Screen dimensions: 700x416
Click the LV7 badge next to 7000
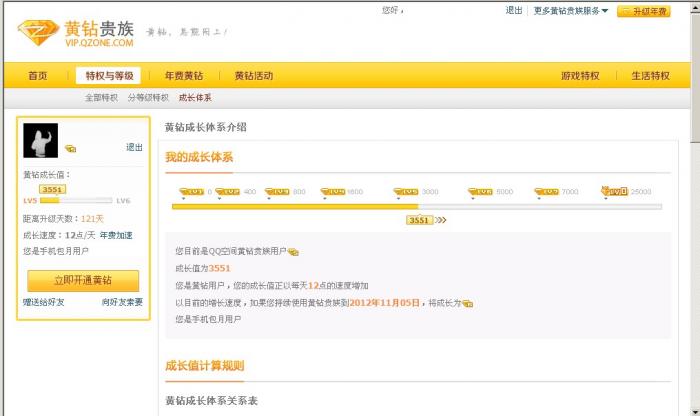(x=547, y=192)
